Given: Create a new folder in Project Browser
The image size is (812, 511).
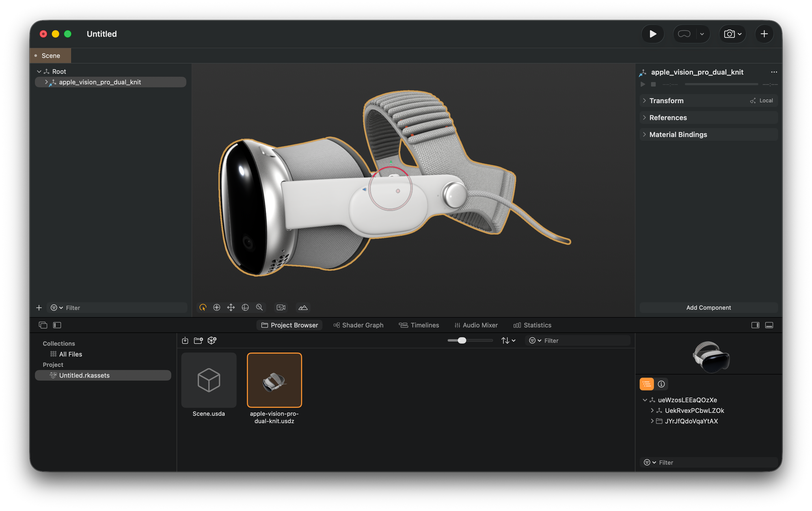Looking at the screenshot, I should pos(198,340).
